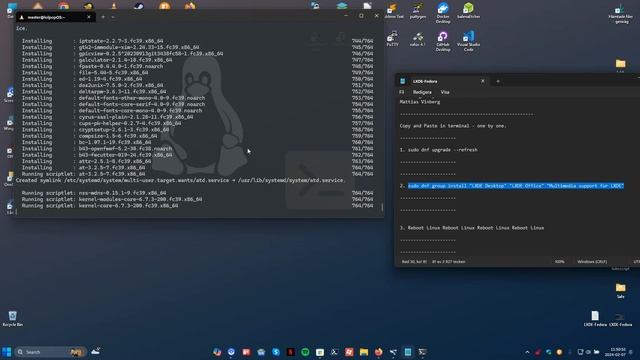Open the Spotify taskbar icon
Screen dimensions: 640x360
305,352
